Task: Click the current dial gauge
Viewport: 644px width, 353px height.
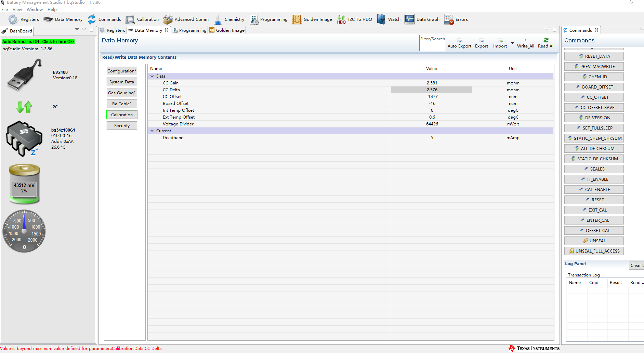Action: (x=24, y=231)
